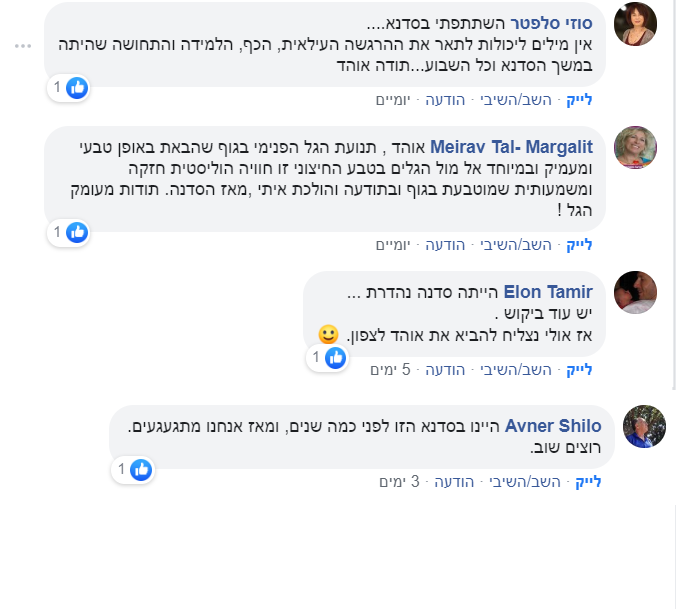
Task: Click the Elon Tamir name link
Action: coord(548,292)
